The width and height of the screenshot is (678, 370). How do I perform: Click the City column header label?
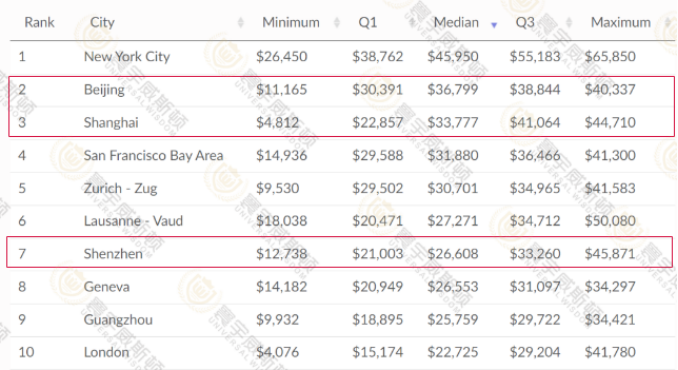[x=102, y=22]
